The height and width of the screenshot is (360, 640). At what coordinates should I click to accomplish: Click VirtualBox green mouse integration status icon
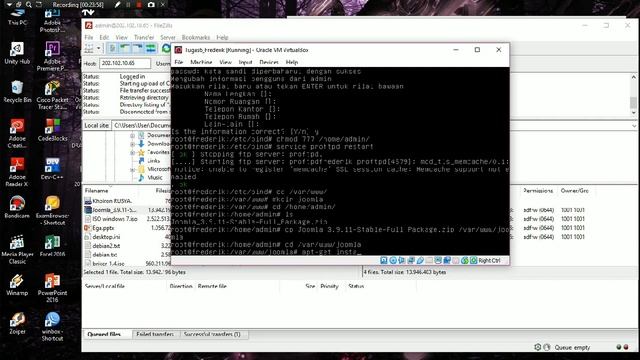pyautogui.click(x=464, y=260)
